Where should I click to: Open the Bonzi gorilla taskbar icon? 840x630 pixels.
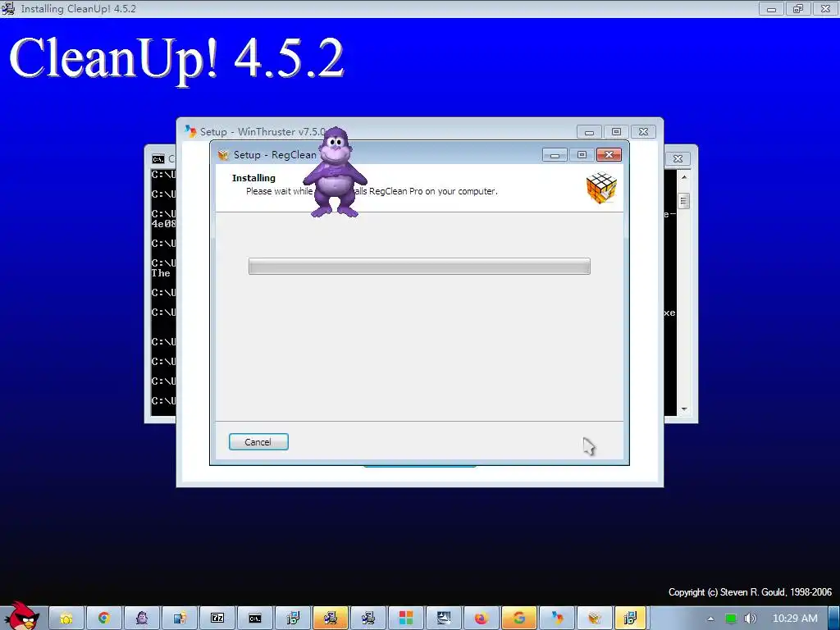[142, 619]
